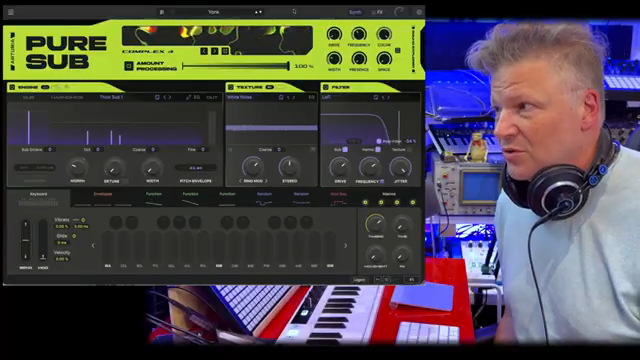Select the first Random tab
Viewport: 640px width, 360px height.
pos(264,198)
